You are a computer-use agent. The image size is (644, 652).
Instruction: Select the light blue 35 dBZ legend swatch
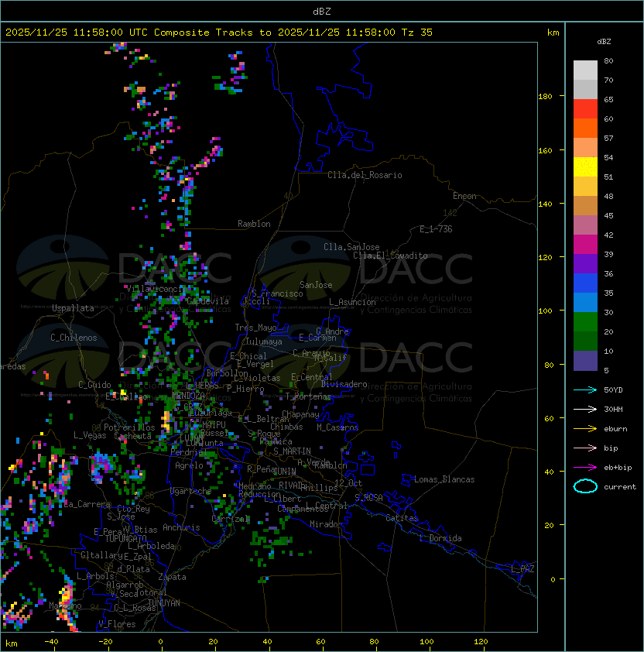point(585,302)
